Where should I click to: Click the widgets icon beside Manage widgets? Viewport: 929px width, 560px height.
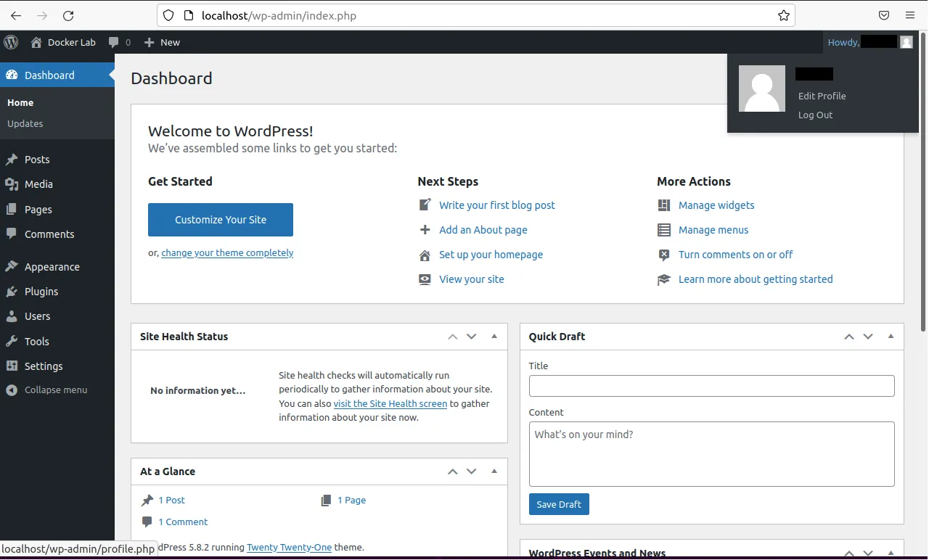click(x=664, y=205)
